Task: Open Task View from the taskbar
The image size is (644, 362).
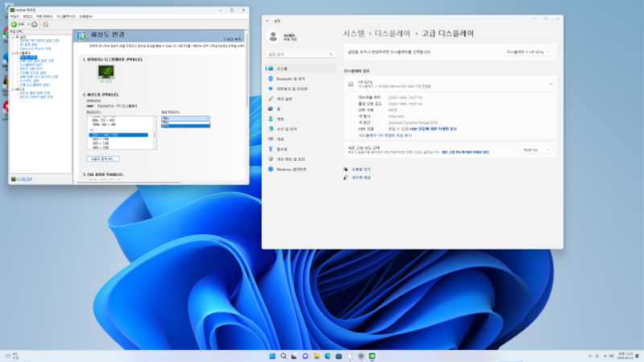Action: 294,356
